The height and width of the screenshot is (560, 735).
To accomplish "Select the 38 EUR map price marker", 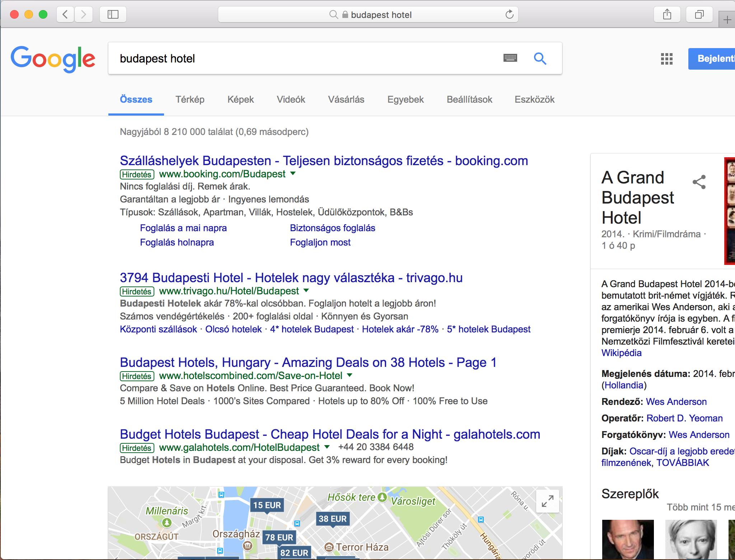I will pos(333,519).
